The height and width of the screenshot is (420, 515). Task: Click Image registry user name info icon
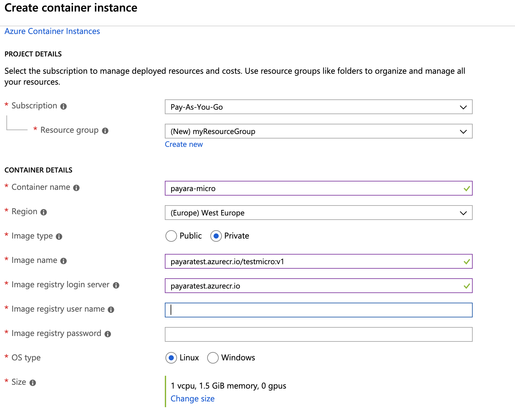111,310
